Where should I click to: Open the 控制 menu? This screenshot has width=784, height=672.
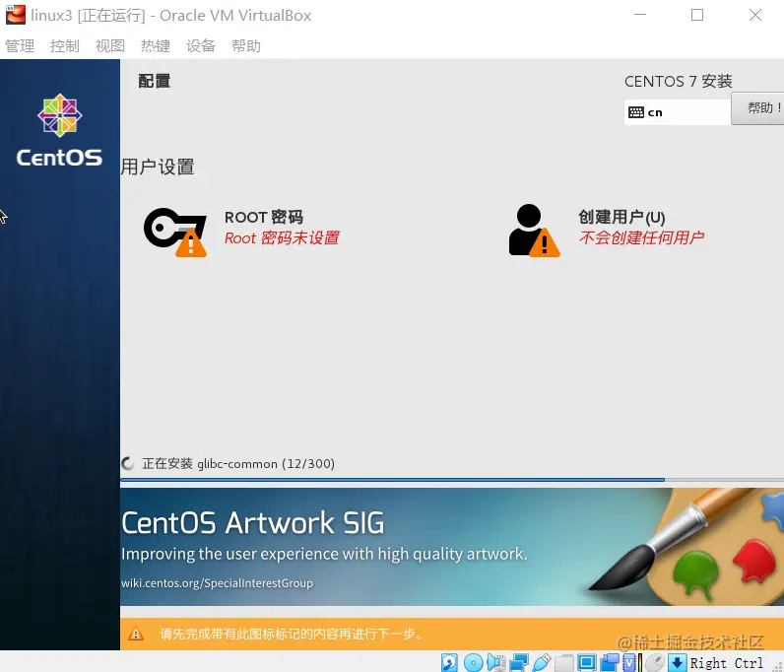64,46
